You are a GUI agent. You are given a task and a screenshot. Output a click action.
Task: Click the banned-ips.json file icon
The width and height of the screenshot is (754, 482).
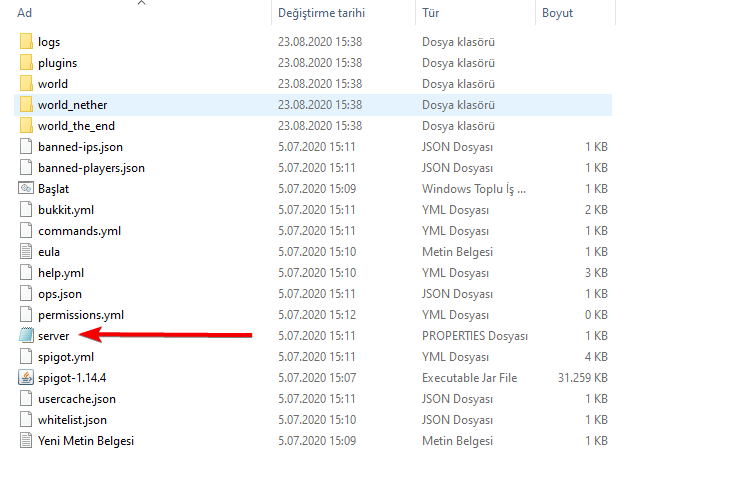pos(26,146)
